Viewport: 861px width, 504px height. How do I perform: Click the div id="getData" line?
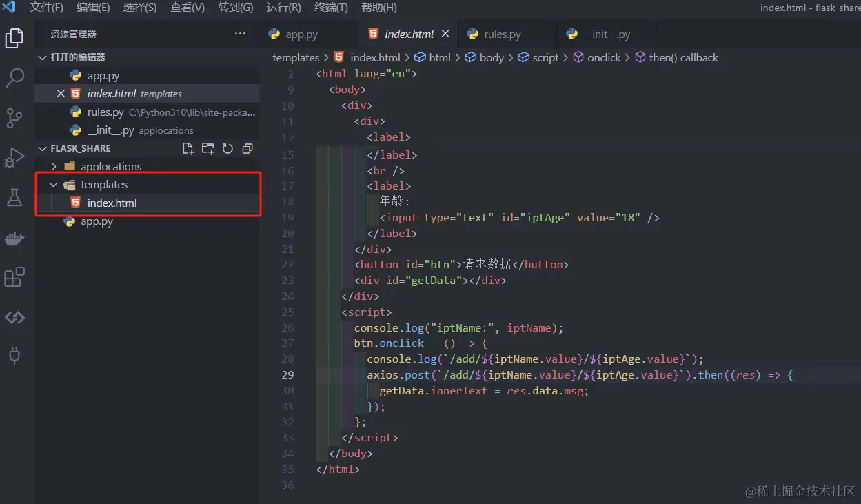[430, 281]
